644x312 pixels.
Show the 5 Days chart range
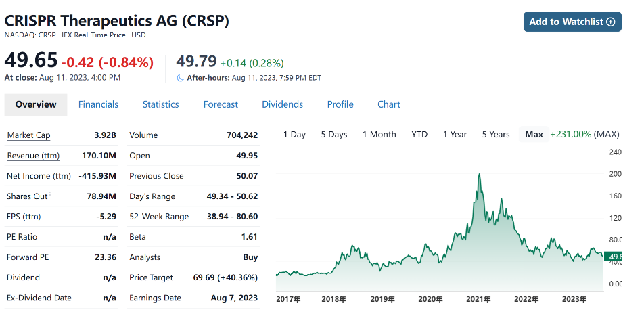pyautogui.click(x=333, y=134)
